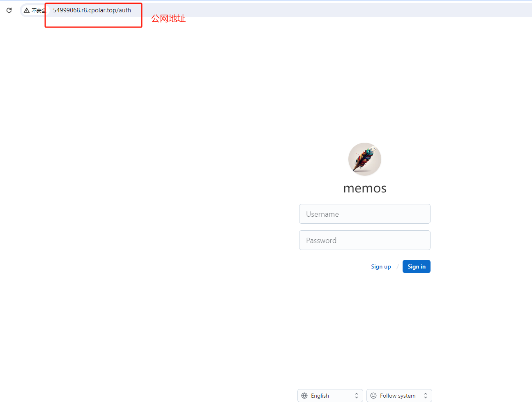The image size is (532, 403).
Task: Reload the page with the refresh icon
Action: pyautogui.click(x=9, y=10)
